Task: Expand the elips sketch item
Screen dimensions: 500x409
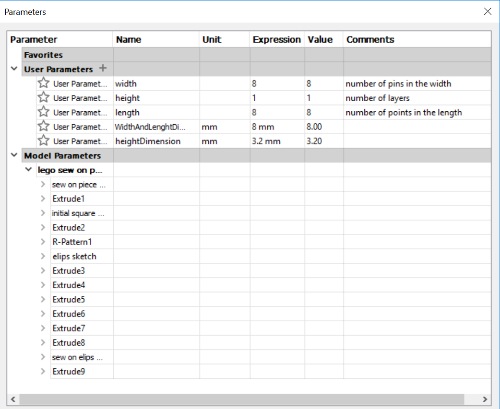Action: [x=43, y=256]
